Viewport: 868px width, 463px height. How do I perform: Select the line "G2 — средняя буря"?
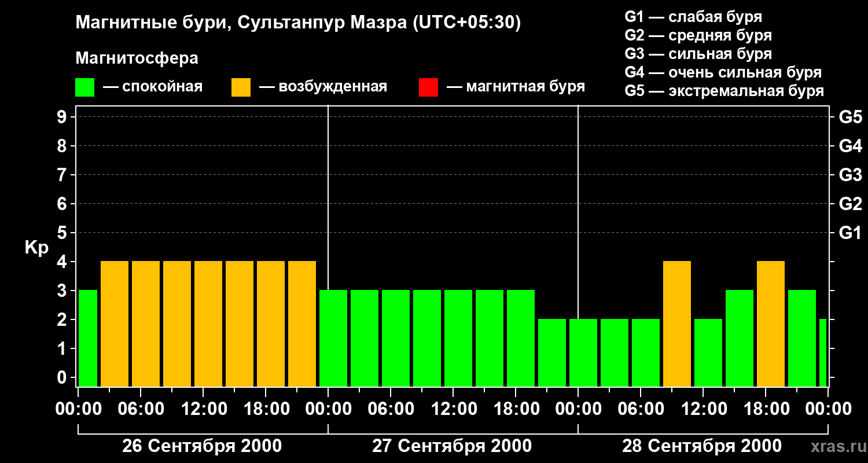(x=698, y=35)
